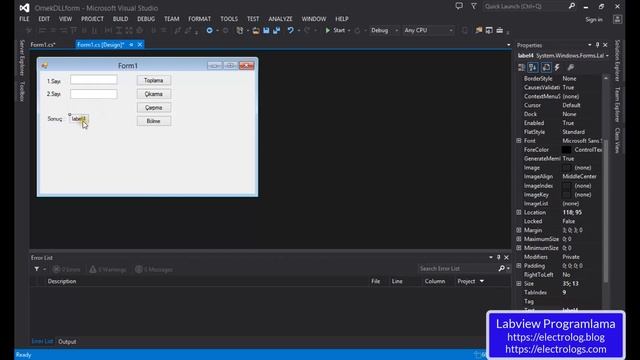The width and height of the screenshot is (640, 360).
Task: Open the label4 object selector dropdown
Action: point(607,56)
